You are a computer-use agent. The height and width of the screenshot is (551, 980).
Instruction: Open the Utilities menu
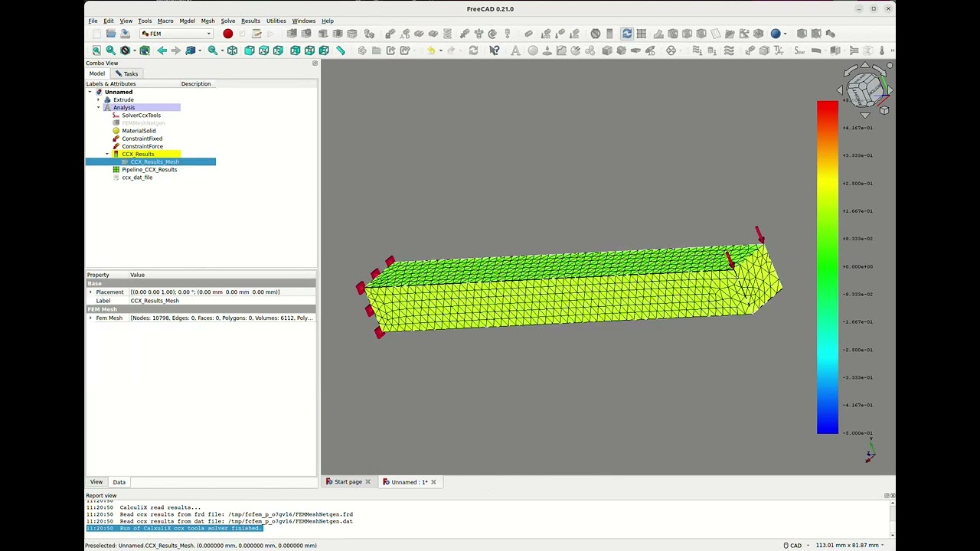tap(276, 21)
